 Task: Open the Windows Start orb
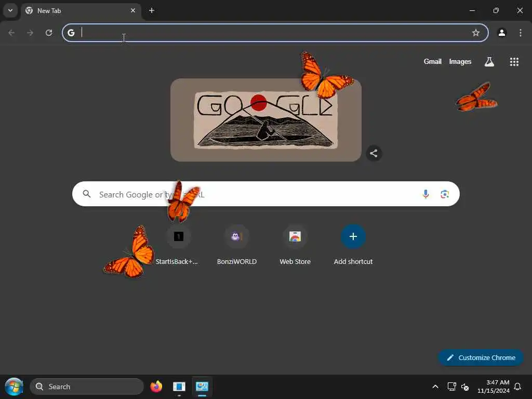[x=14, y=387]
